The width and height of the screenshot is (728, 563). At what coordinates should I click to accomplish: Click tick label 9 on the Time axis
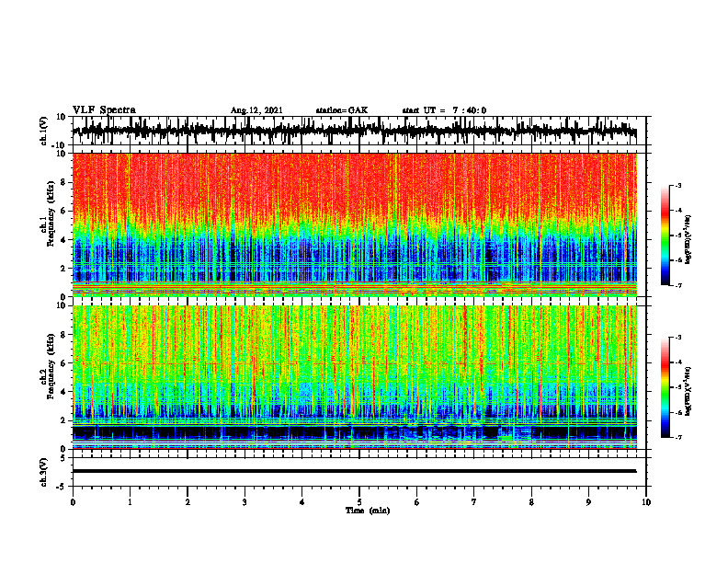pos(588,502)
